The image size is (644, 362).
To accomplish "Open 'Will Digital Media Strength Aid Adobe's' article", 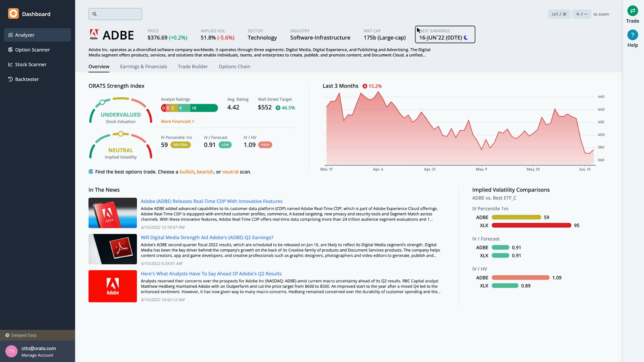I will 207,238.
